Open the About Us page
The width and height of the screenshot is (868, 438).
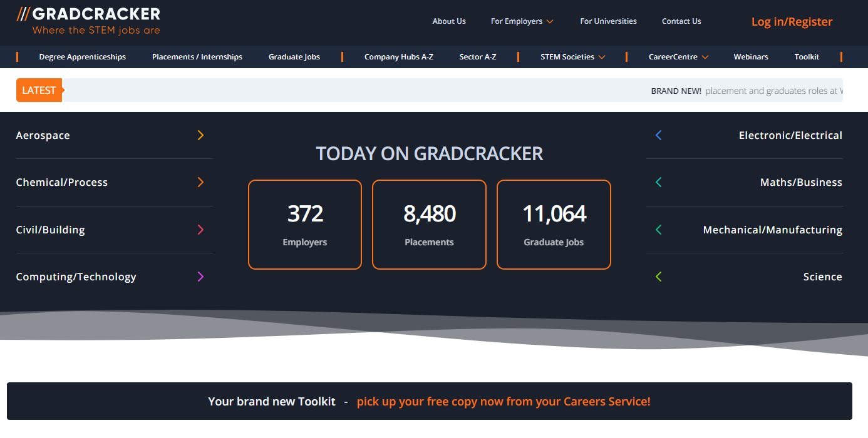click(449, 21)
